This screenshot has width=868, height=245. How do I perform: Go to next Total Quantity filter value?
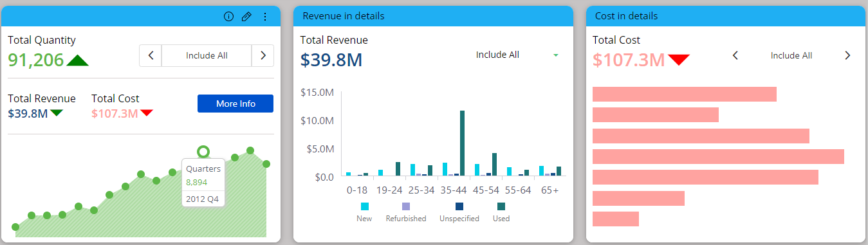[263, 55]
